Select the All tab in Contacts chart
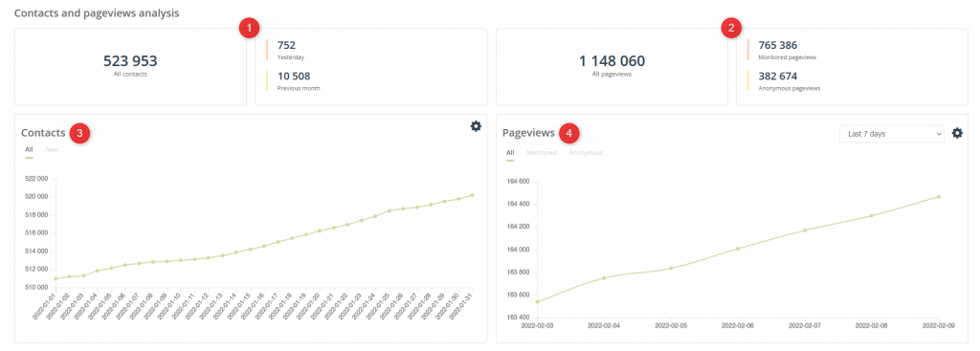The image size is (980, 351). tap(29, 150)
